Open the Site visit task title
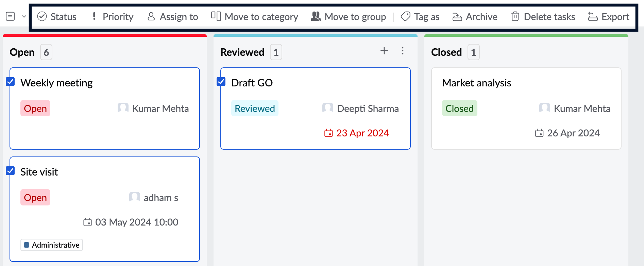Image resolution: width=644 pixels, height=266 pixels. [x=39, y=172]
